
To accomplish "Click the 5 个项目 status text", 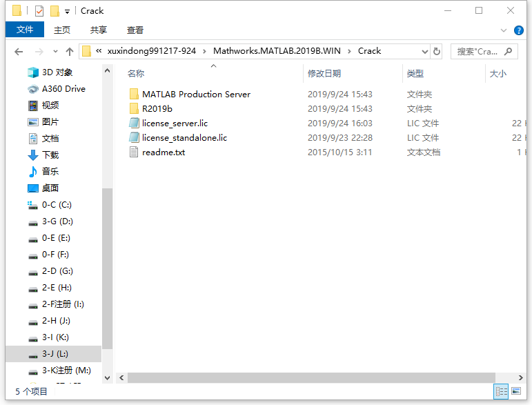I will [x=31, y=391].
